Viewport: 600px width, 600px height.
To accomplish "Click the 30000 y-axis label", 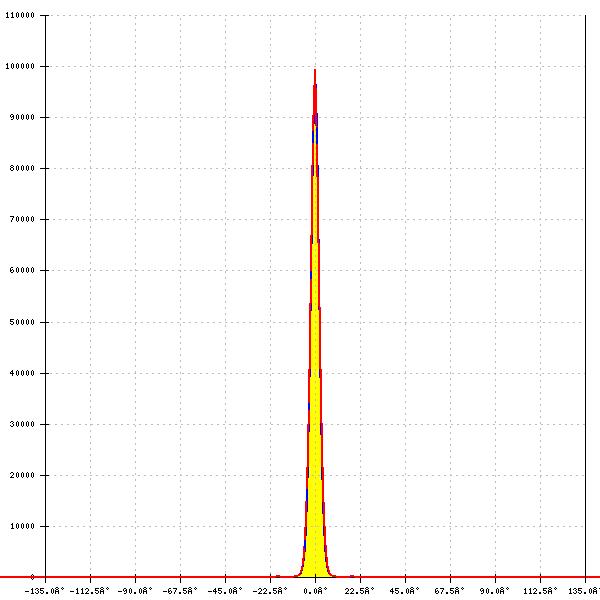I will pyautogui.click(x=22, y=424).
